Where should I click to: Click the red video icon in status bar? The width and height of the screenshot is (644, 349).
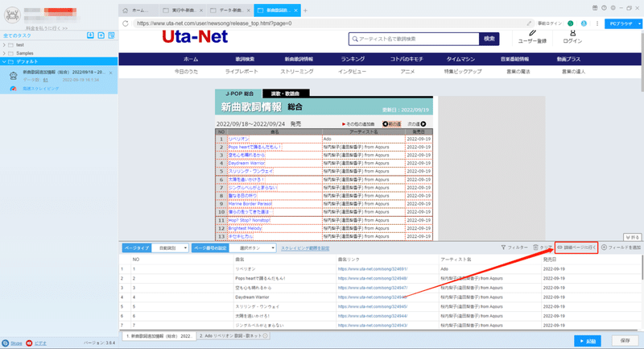pos(29,343)
